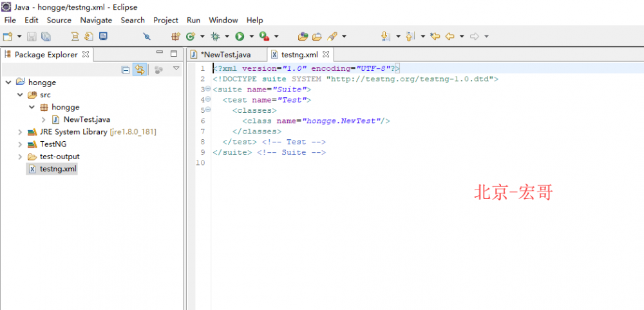Open the Source menu
This screenshot has height=310, width=644.
[59, 20]
